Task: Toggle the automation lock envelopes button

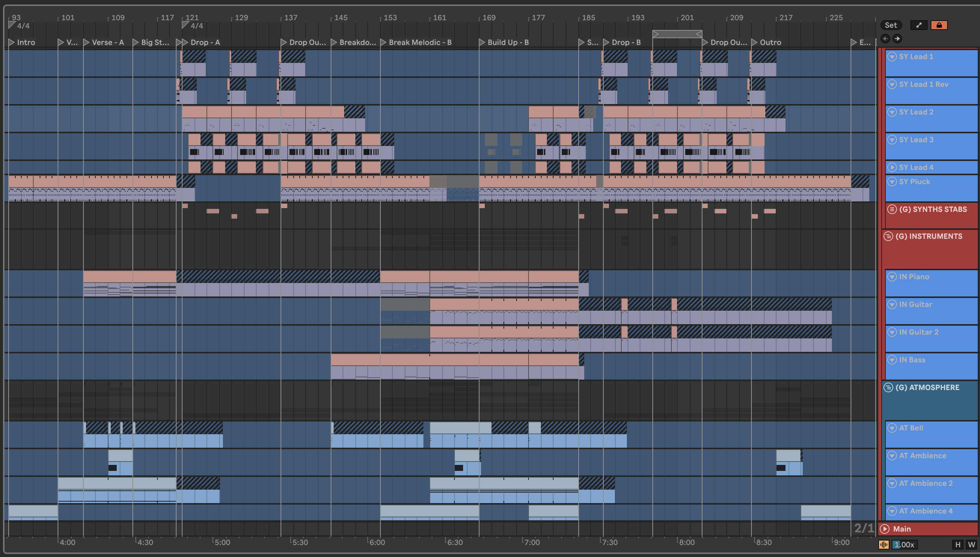Action: tap(939, 25)
